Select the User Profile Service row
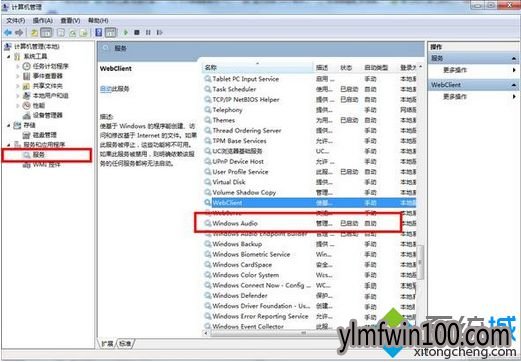The height and width of the screenshot is (362, 521). [309, 172]
